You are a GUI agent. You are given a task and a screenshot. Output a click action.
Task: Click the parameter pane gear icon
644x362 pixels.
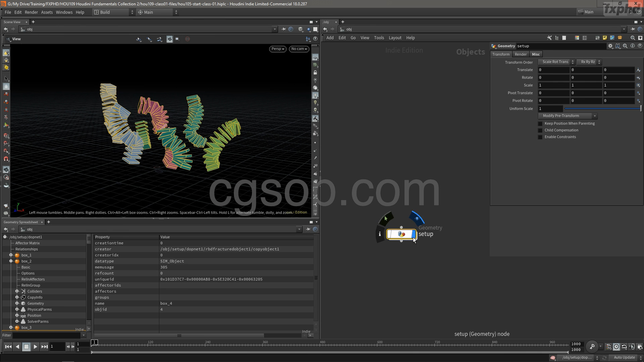(x=610, y=46)
